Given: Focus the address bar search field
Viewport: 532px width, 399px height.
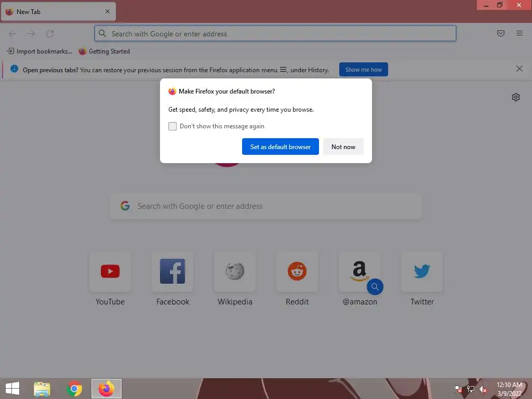Looking at the screenshot, I should point(275,34).
